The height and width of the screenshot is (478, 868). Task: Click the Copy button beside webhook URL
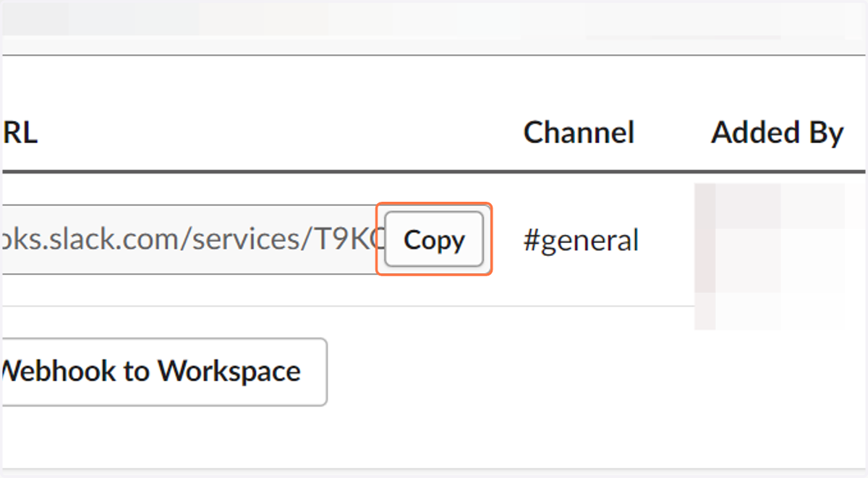(x=433, y=239)
